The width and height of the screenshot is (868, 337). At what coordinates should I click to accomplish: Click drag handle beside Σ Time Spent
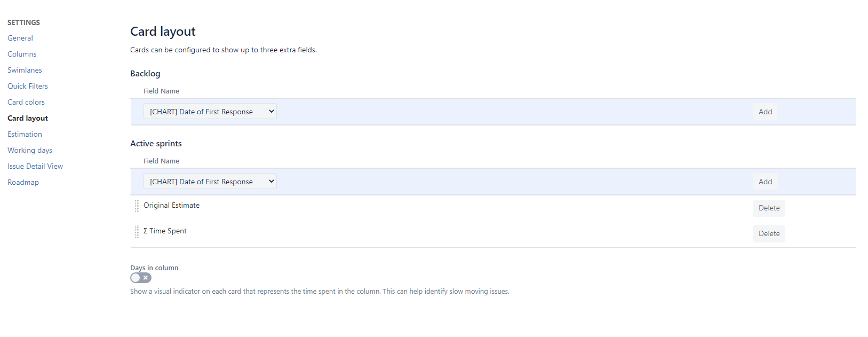137,231
